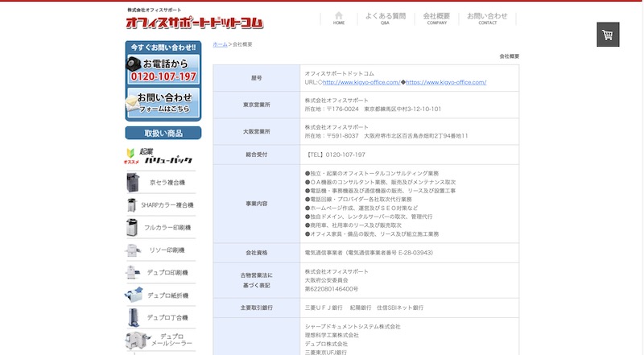The image size is (644, 355).
Task: Click 起業バリューパック banner
Action: click(159, 156)
